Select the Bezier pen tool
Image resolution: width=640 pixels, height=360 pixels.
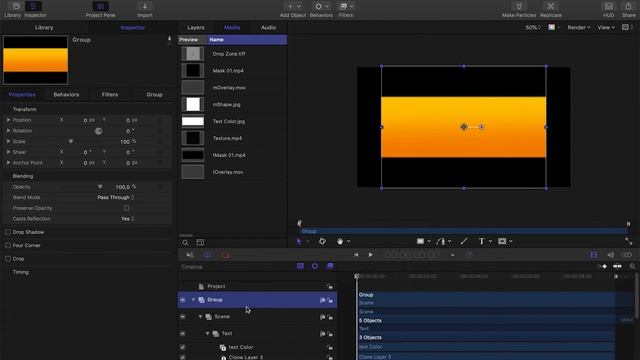click(440, 241)
